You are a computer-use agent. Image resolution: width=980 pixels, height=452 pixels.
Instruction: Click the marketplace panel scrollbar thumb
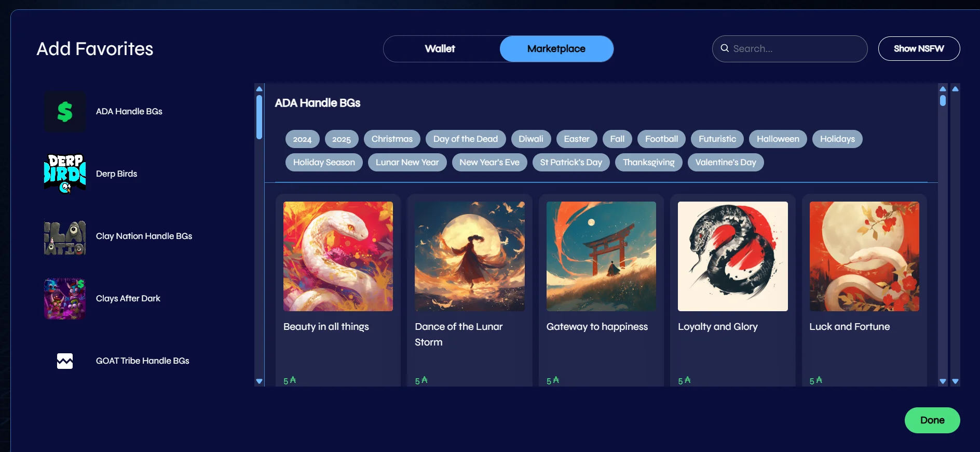tap(943, 100)
